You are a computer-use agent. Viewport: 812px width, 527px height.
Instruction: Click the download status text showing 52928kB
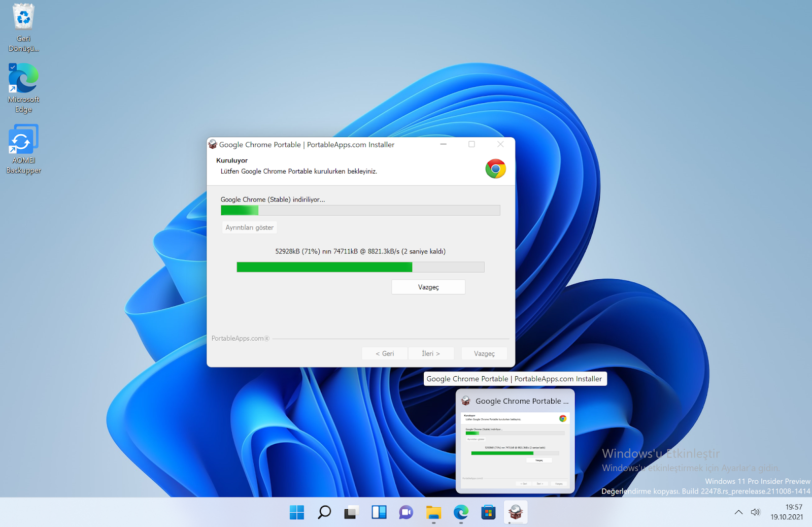click(x=360, y=251)
